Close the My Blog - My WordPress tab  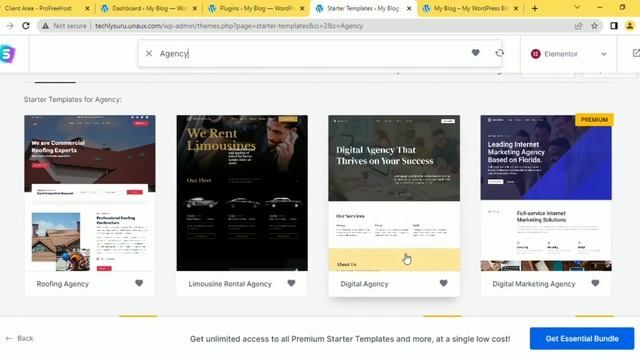click(x=516, y=8)
